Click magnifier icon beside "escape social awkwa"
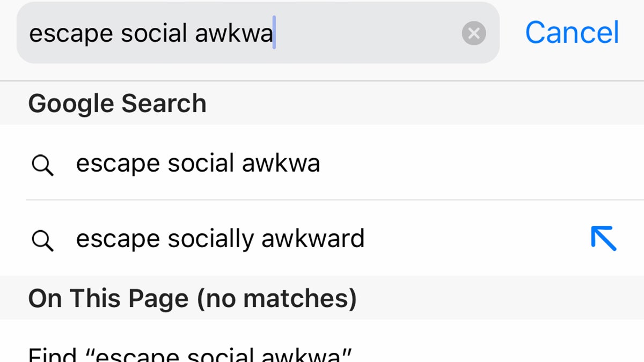 click(x=42, y=166)
